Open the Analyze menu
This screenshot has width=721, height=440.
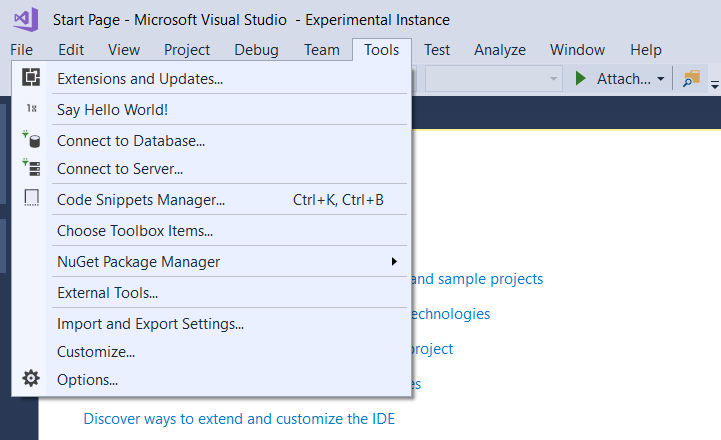pyautogui.click(x=500, y=50)
